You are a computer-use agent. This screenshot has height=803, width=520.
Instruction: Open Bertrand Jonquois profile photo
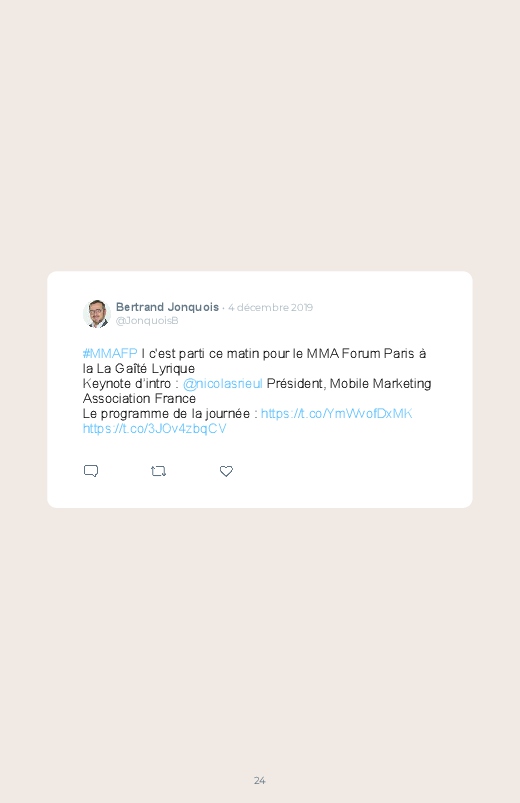pyautogui.click(x=97, y=313)
